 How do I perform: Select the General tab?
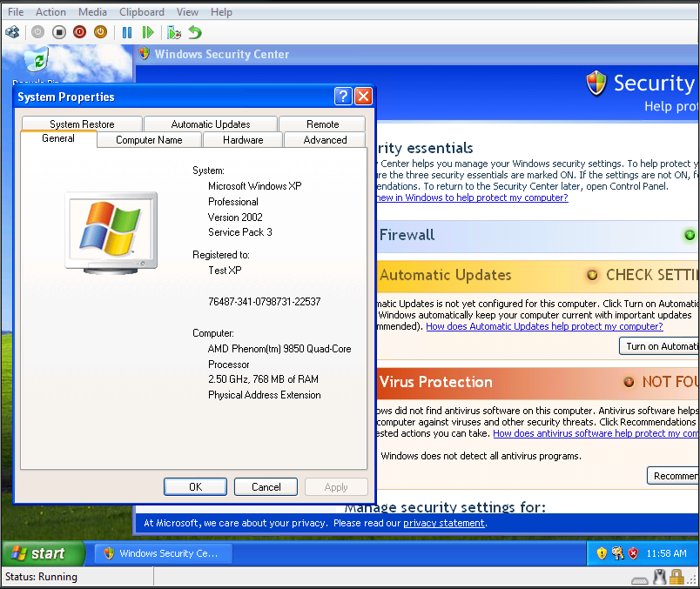58,138
